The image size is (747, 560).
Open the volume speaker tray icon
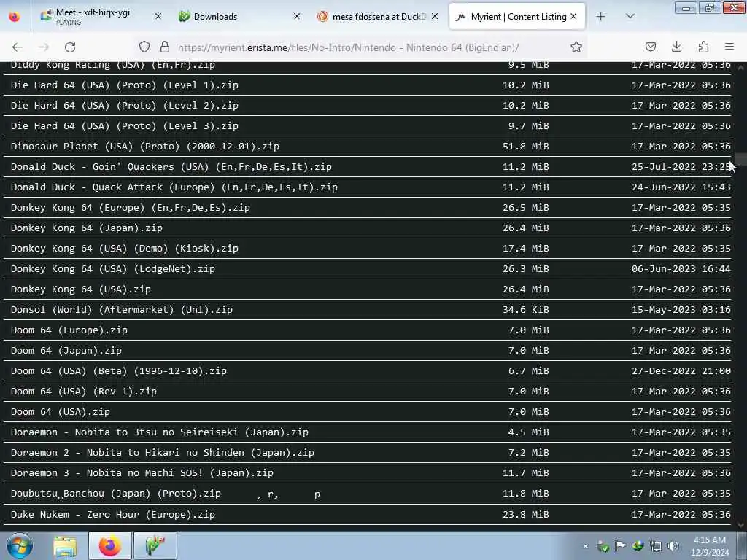[673, 546]
